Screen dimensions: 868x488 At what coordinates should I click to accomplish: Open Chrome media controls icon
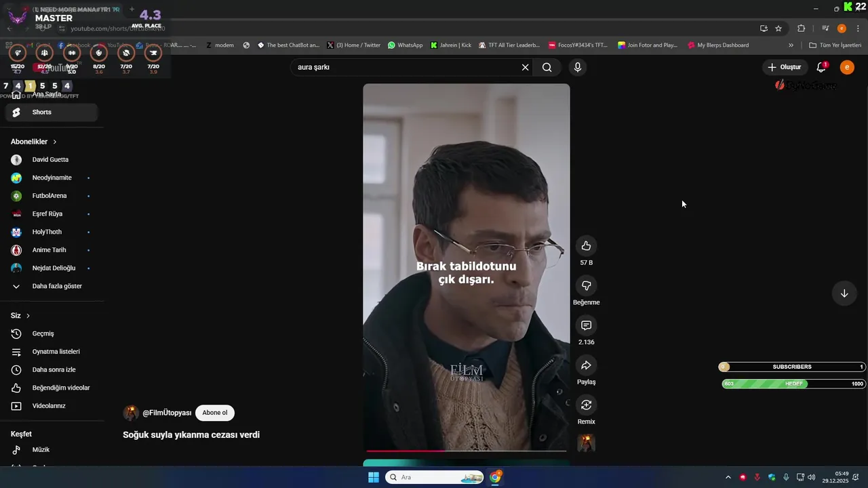tap(825, 28)
